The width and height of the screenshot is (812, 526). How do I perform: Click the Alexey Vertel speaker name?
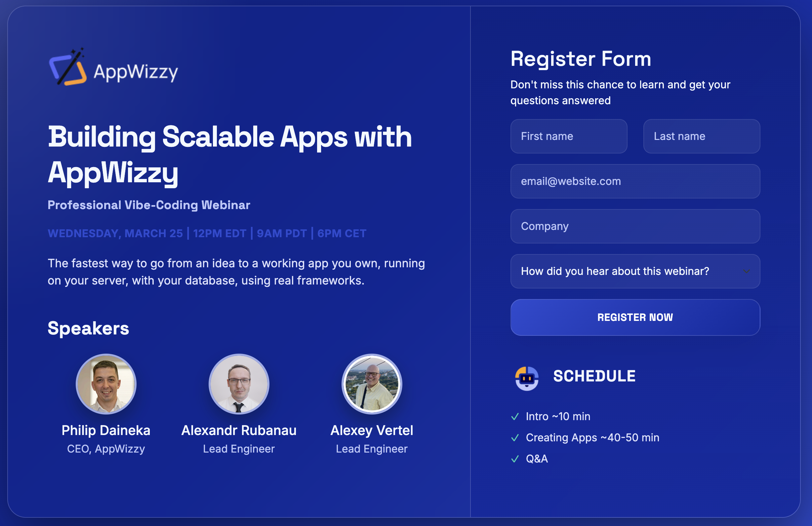point(372,430)
